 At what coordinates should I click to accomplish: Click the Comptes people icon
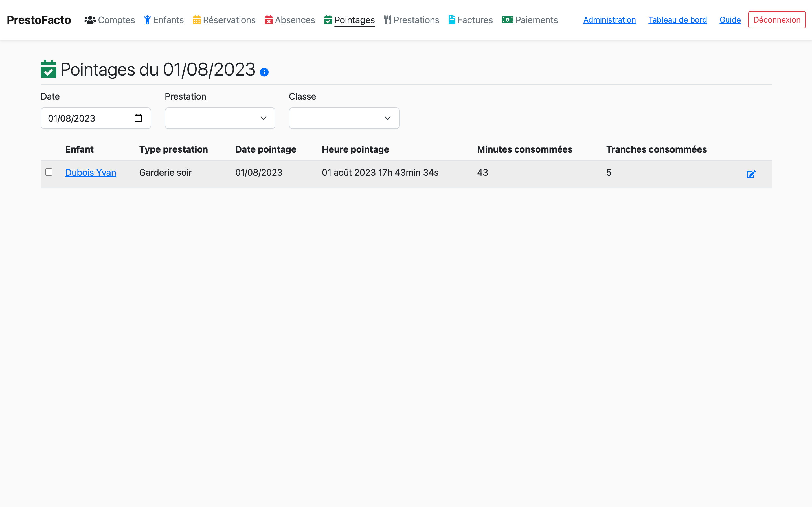coord(90,20)
